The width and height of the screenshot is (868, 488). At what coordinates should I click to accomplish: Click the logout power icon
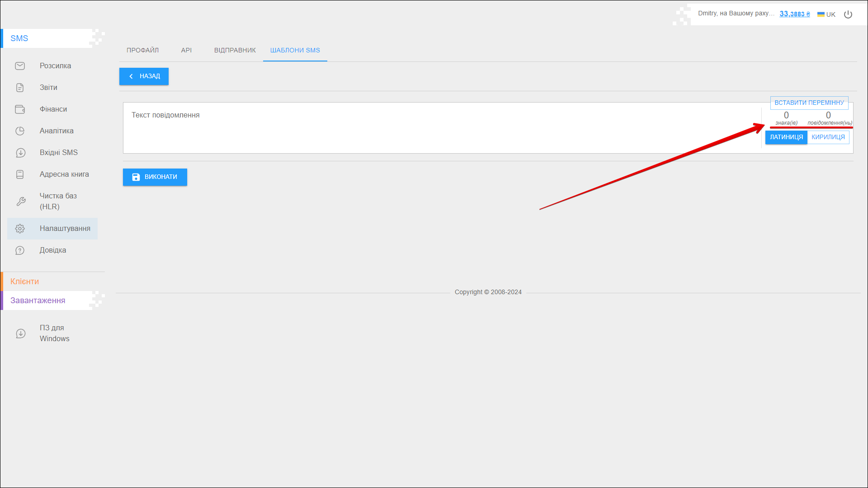[848, 14]
